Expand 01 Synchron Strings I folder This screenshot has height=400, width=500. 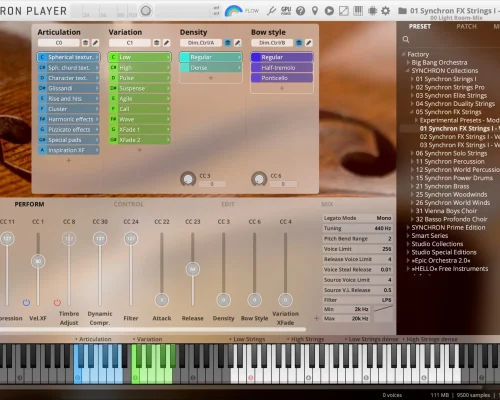click(412, 79)
